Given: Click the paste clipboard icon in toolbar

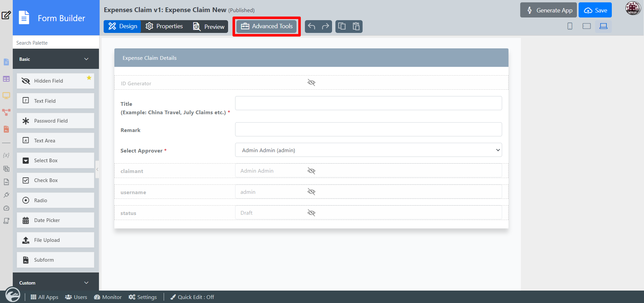Looking at the screenshot, I should 356,26.
